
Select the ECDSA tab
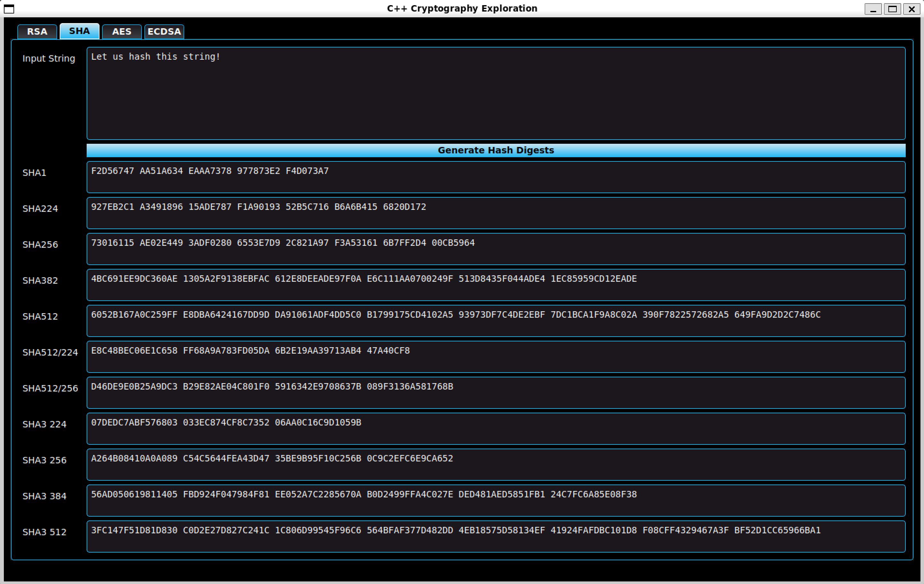[x=164, y=31]
